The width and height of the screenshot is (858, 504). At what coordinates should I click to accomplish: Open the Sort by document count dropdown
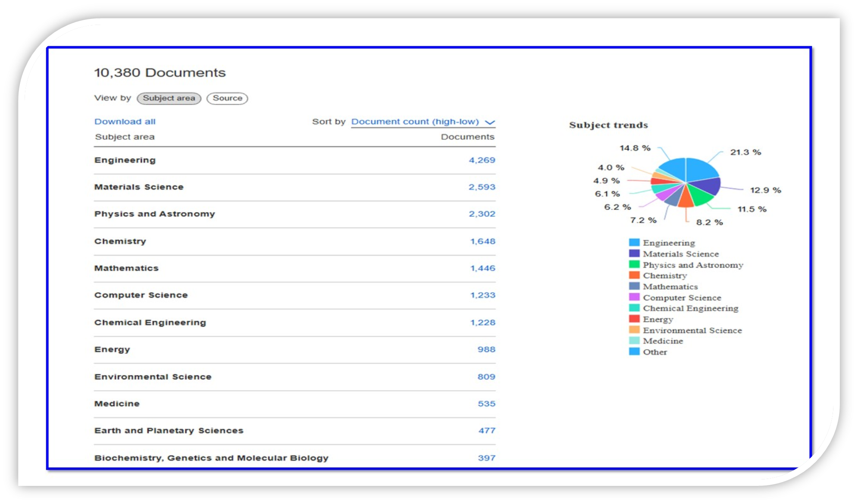click(x=415, y=122)
